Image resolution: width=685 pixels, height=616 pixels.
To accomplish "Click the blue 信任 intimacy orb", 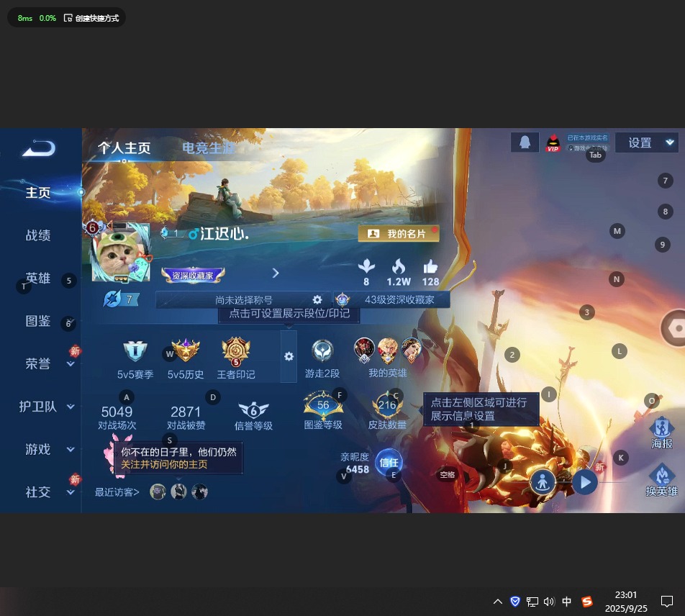I will 389,463.
